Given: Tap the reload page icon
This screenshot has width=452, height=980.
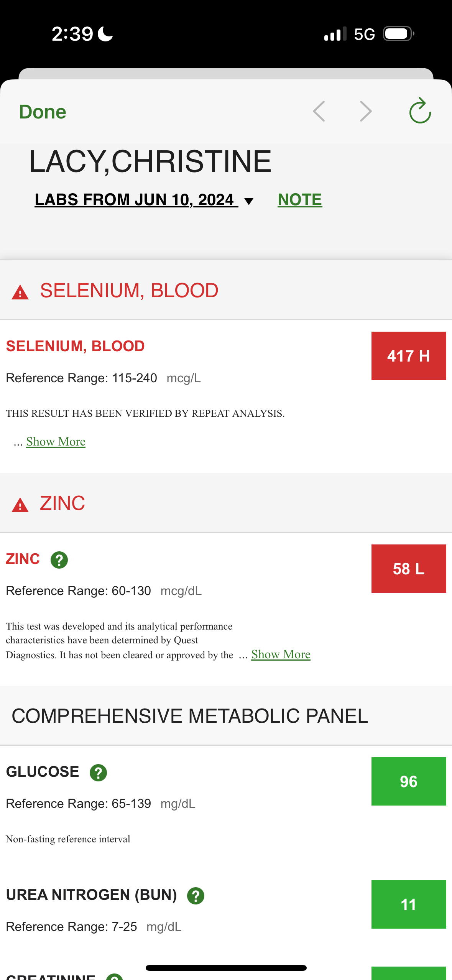Looking at the screenshot, I should pos(420,111).
